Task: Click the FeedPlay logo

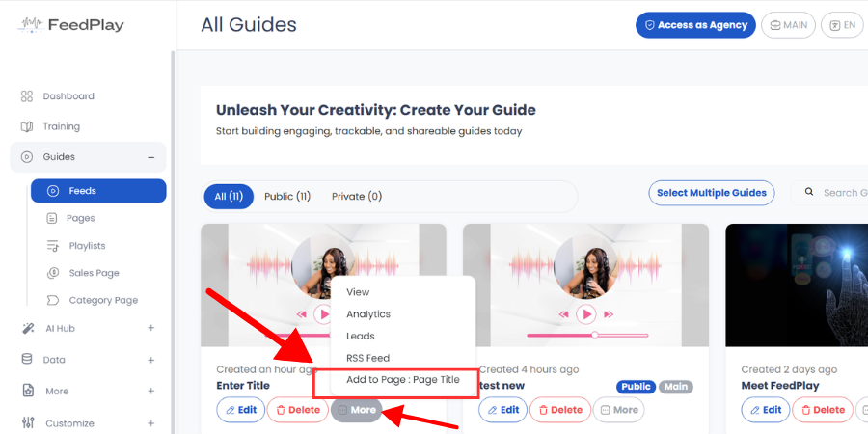Action: 71,25
